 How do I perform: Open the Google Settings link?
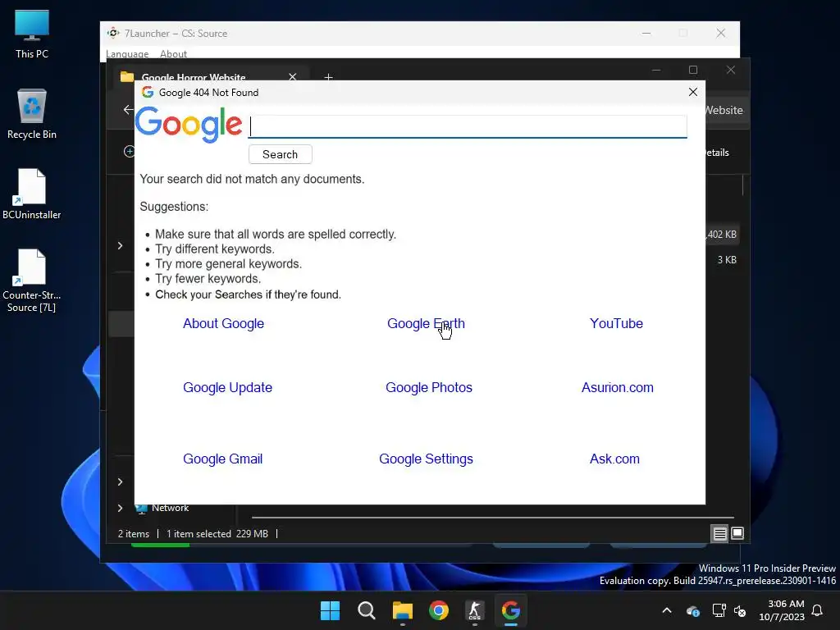(x=426, y=459)
